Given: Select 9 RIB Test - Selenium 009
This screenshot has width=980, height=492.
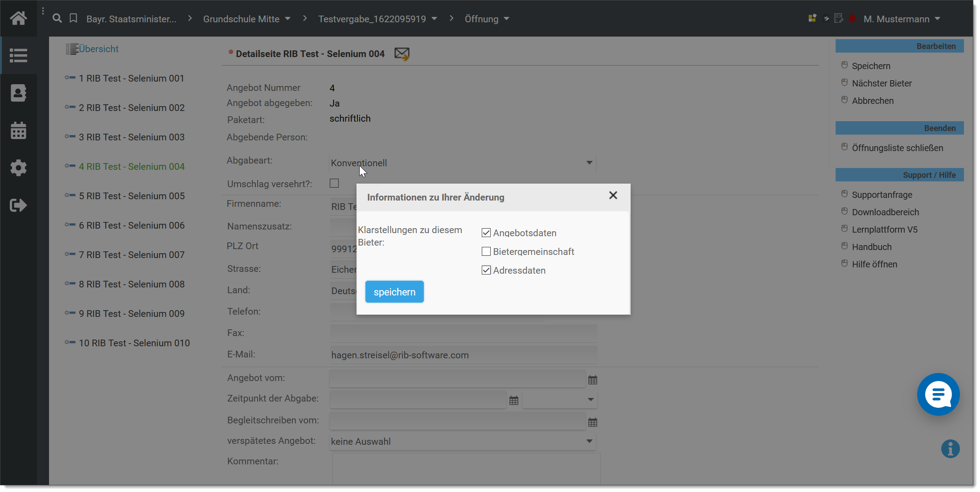Looking at the screenshot, I should (131, 313).
